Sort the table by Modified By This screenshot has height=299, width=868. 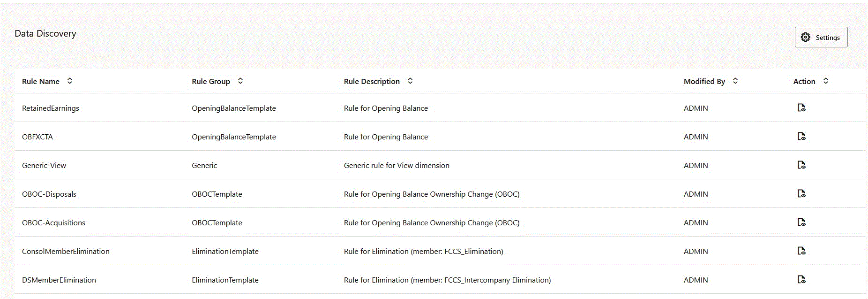735,81
